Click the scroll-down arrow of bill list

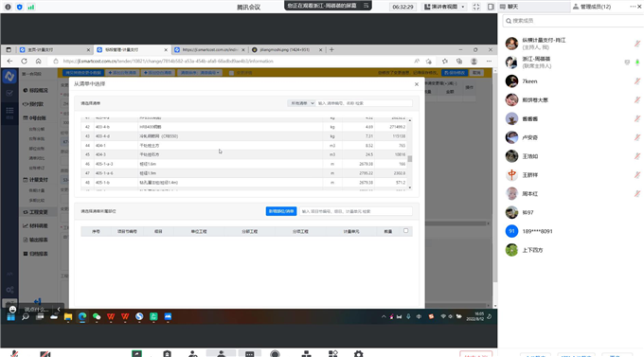pyautogui.click(x=410, y=187)
